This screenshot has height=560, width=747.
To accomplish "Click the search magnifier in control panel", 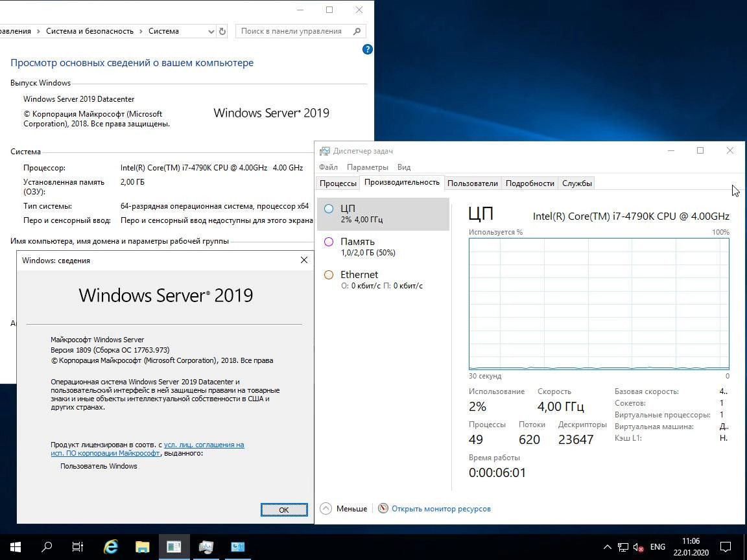I will click(357, 31).
